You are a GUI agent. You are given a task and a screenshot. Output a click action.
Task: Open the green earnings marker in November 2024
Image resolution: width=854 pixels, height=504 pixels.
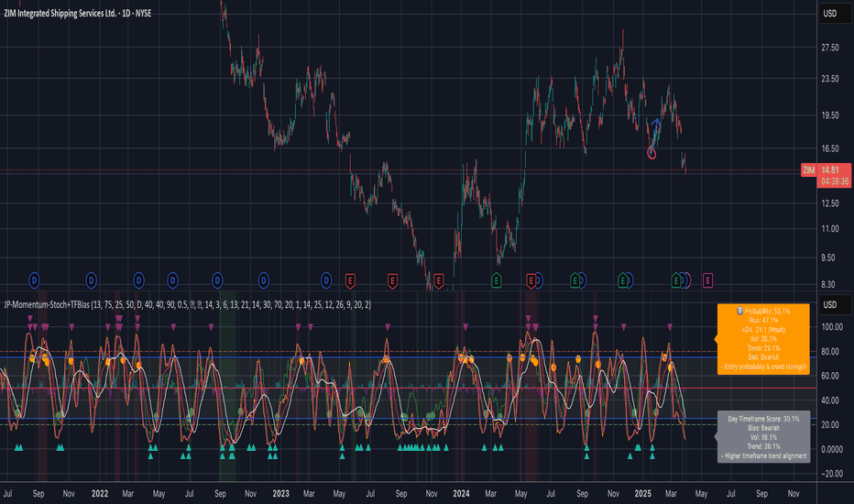pyautogui.click(x=622, y=281)
